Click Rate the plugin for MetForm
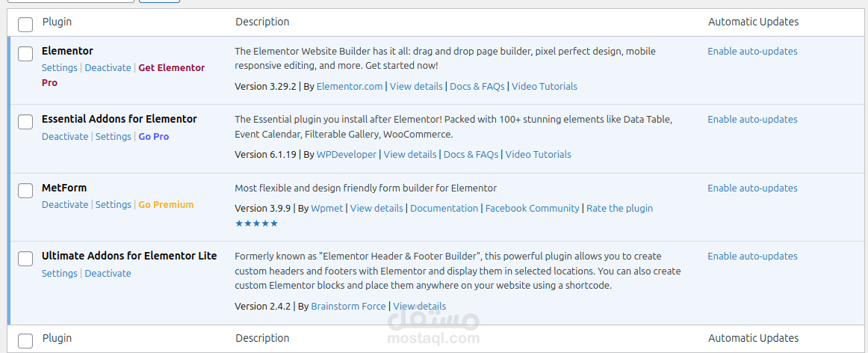Viewport: 868px width, 353px height. 619,209
